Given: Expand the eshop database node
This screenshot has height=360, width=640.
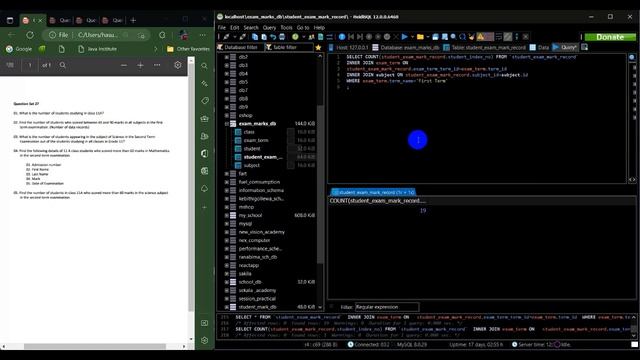Looking at the screenshot, I should (227, 115).
